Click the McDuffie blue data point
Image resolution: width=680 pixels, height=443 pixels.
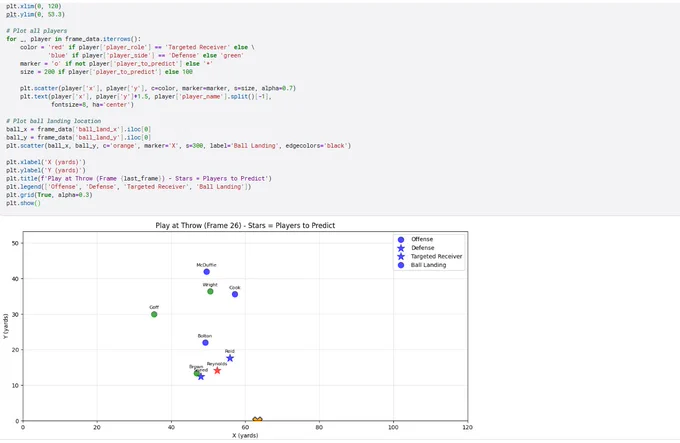tap(206, 272)
